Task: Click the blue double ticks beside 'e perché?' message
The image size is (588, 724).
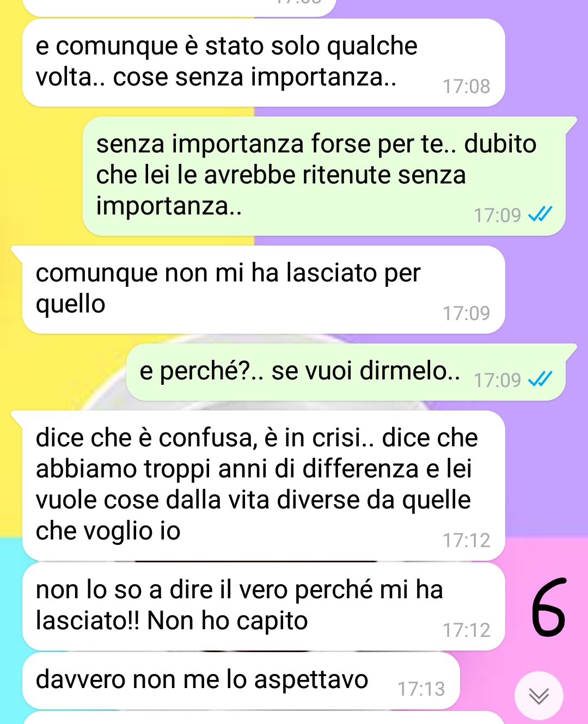Action: 540,379
